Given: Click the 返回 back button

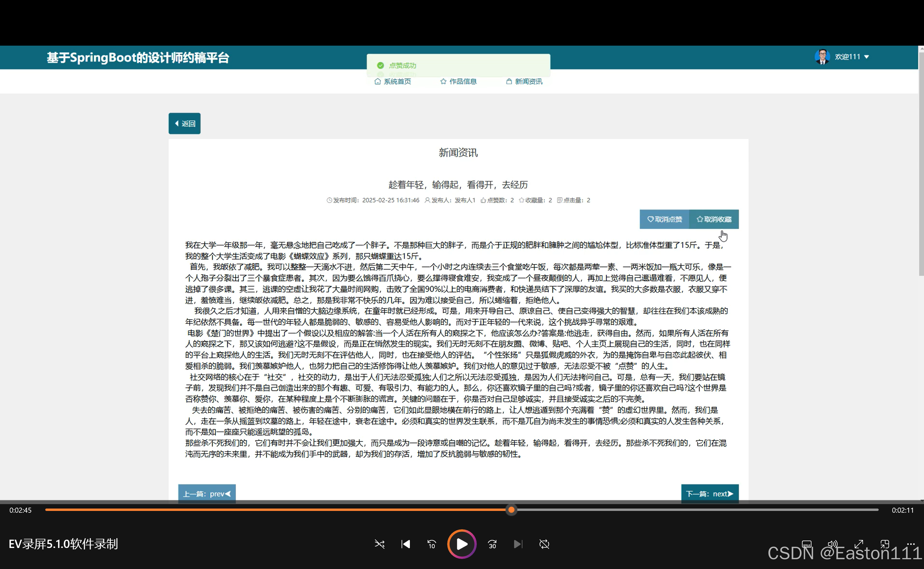Looking at the screenshot, I should (x=184, y=124).
